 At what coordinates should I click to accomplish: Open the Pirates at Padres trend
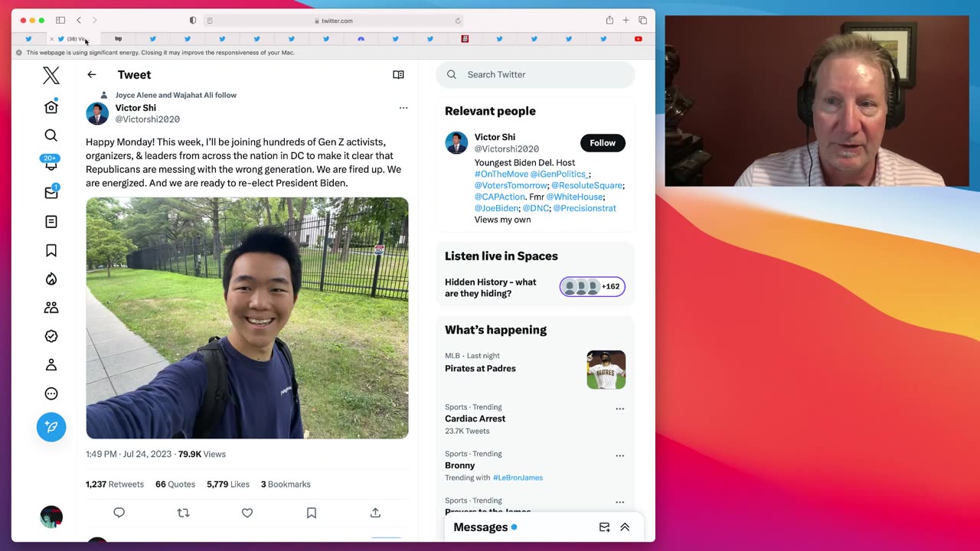[480, 368]
